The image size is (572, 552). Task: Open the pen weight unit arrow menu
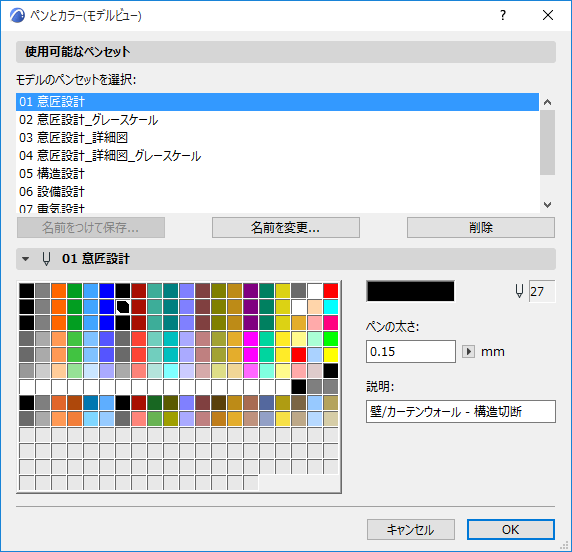(x=468, y=352)
